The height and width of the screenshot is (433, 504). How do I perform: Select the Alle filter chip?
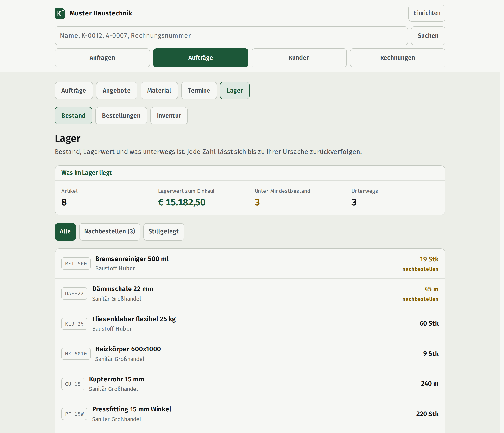click(65, 232)
